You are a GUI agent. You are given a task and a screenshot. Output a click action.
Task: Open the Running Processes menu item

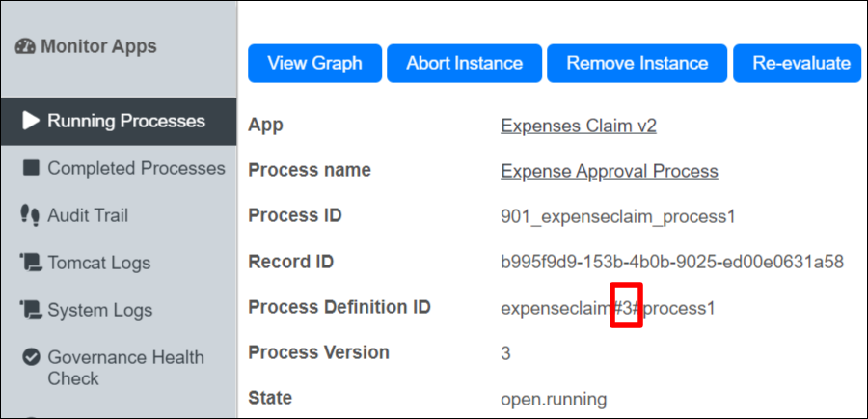click(x=119, y=122)
